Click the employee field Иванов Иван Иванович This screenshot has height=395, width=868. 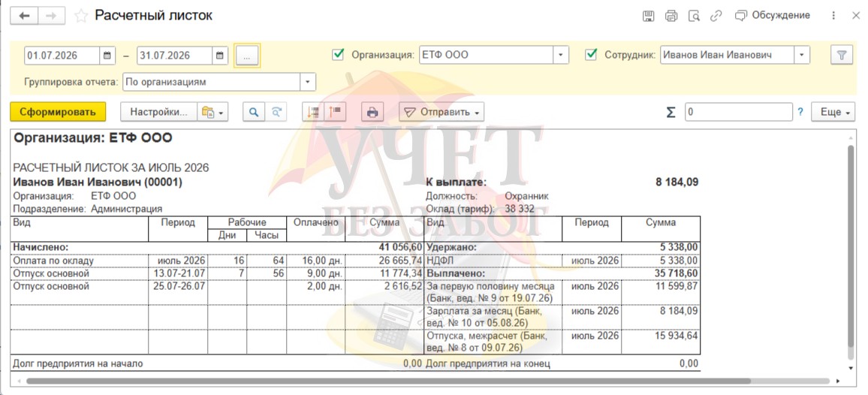[x=728, y=56]
